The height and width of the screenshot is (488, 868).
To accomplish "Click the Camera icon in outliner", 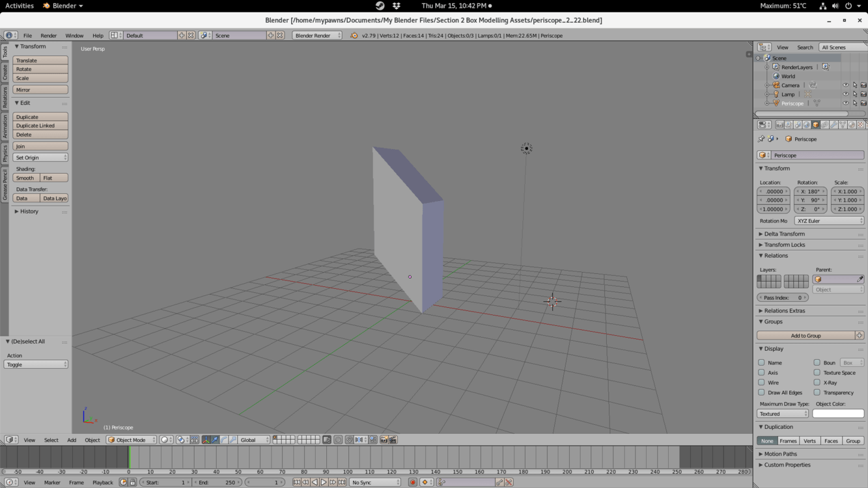I will coord(776,85).
